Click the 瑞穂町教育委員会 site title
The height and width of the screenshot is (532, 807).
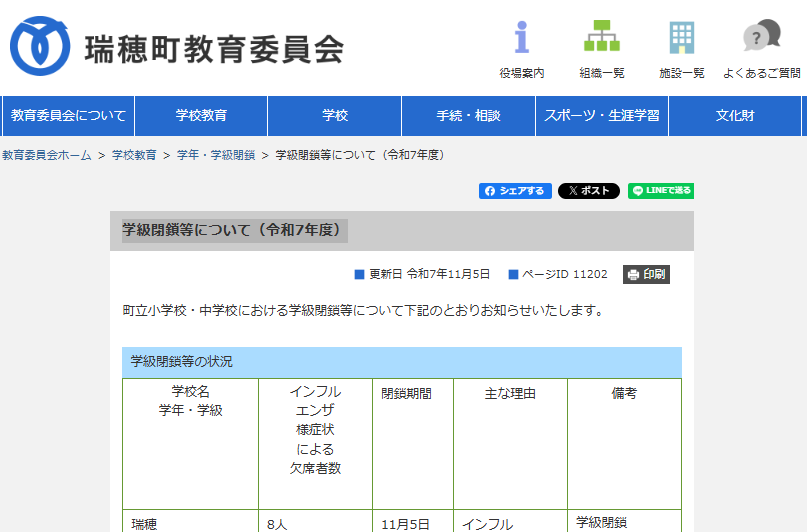(x=214, y=48)
